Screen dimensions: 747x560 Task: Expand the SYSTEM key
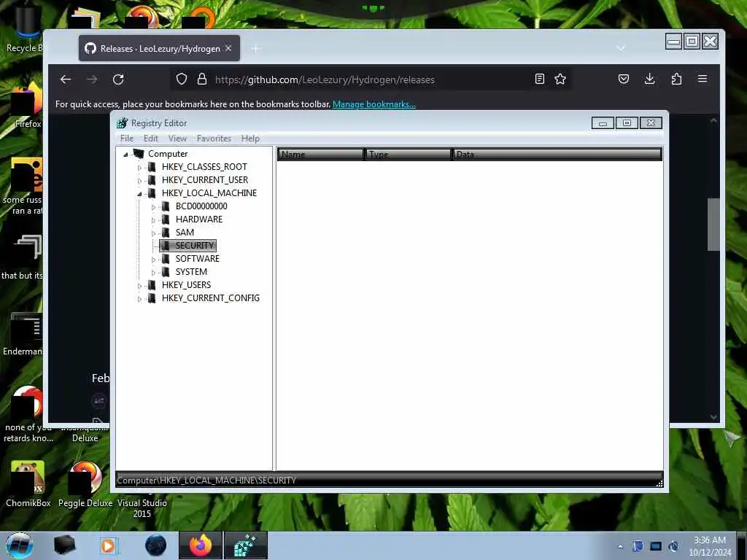pyautogui.click(x=153, y=273)
